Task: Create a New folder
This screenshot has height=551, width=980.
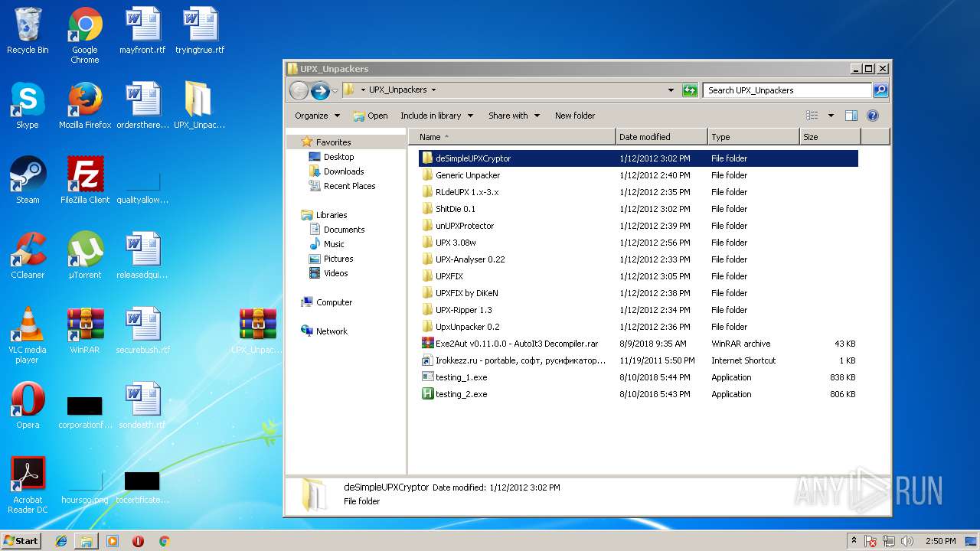Action: coord(574,116)
